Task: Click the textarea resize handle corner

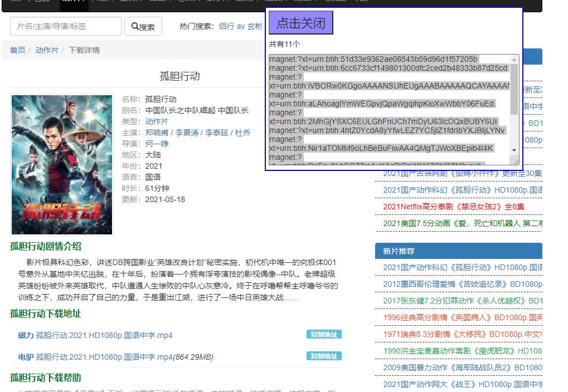Action: pyautogui.click(x=516, y=162)
